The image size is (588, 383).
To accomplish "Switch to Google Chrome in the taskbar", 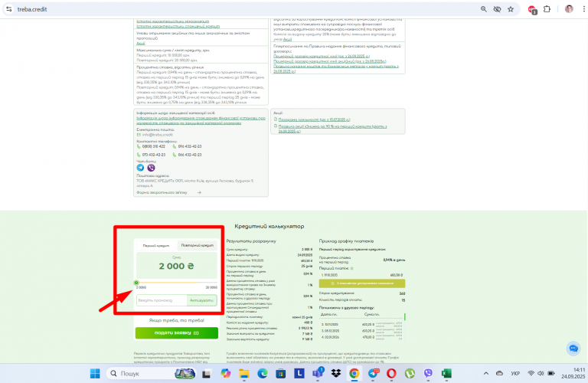I will tap(354, 373).
